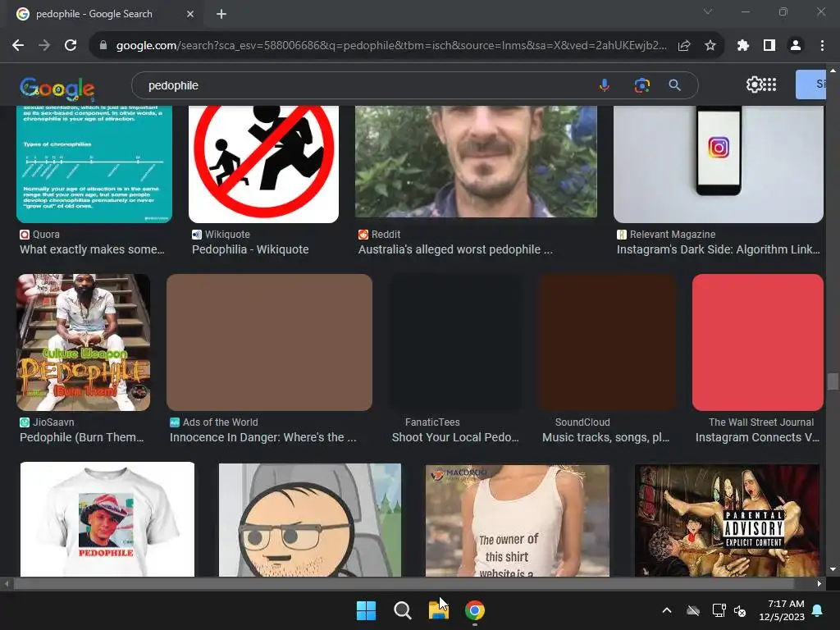Open the Chrome three-dot menu

(x=822, y=46)
